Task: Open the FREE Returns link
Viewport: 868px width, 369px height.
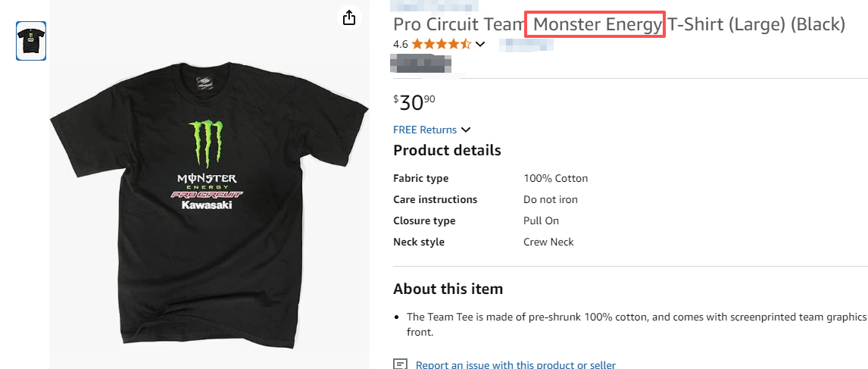Action: (425, 130)
